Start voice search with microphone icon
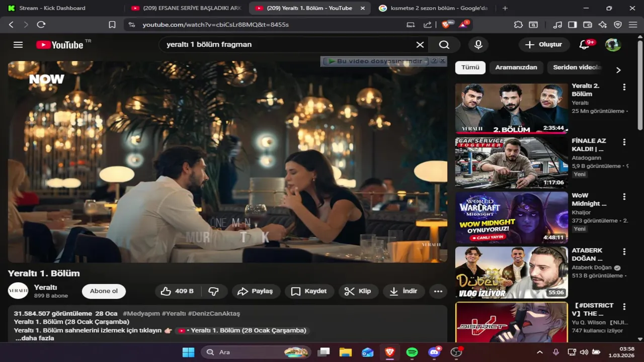The width and height of the screenshot is (644, 362). pyautogui.click(x=478, y=45)
